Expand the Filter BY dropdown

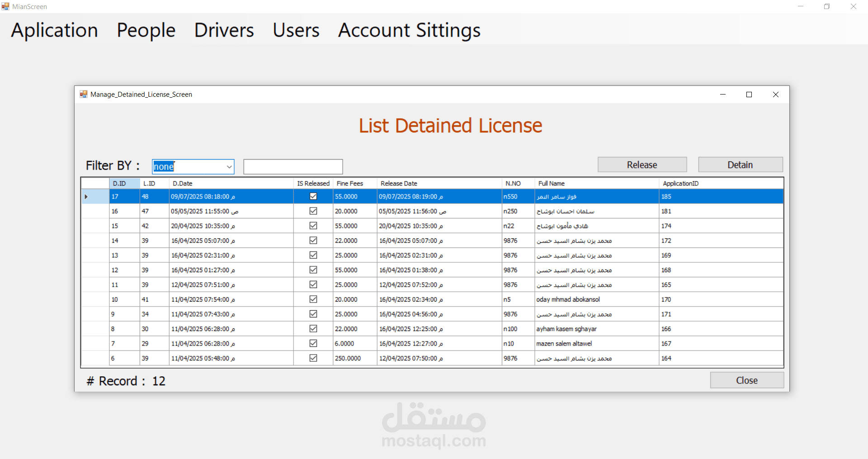pyautogui.click(x=229, y=167)
